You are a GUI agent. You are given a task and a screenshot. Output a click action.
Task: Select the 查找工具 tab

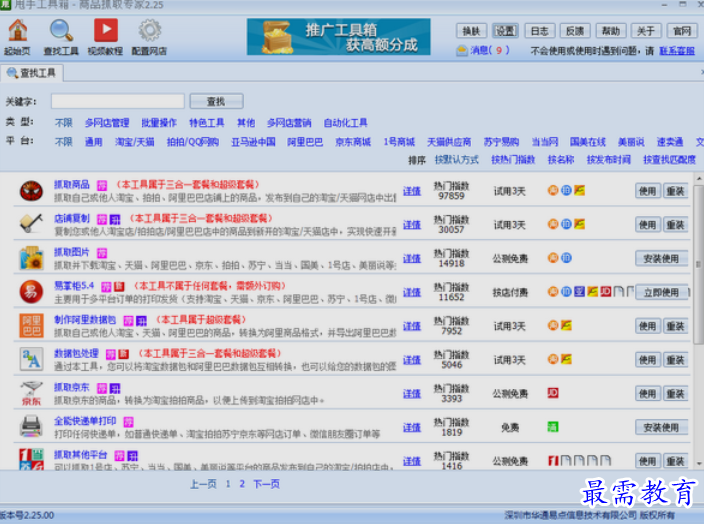tap(31, 73)
